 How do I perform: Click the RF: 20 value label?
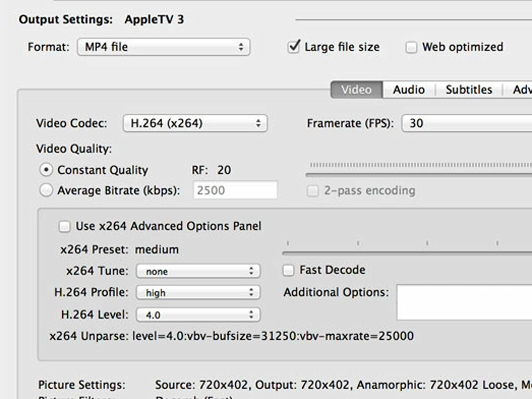(x=211, y=170)
